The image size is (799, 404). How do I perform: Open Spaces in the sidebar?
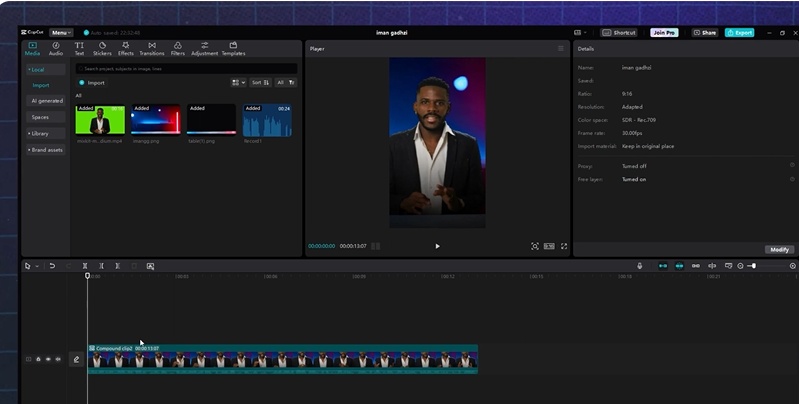tap(45, 117)
